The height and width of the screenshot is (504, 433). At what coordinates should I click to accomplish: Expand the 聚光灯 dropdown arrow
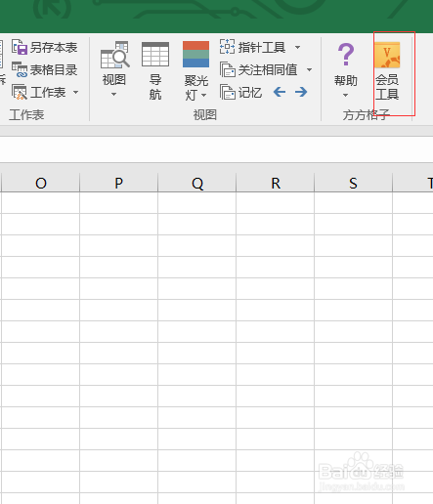[x=204, y=96]
